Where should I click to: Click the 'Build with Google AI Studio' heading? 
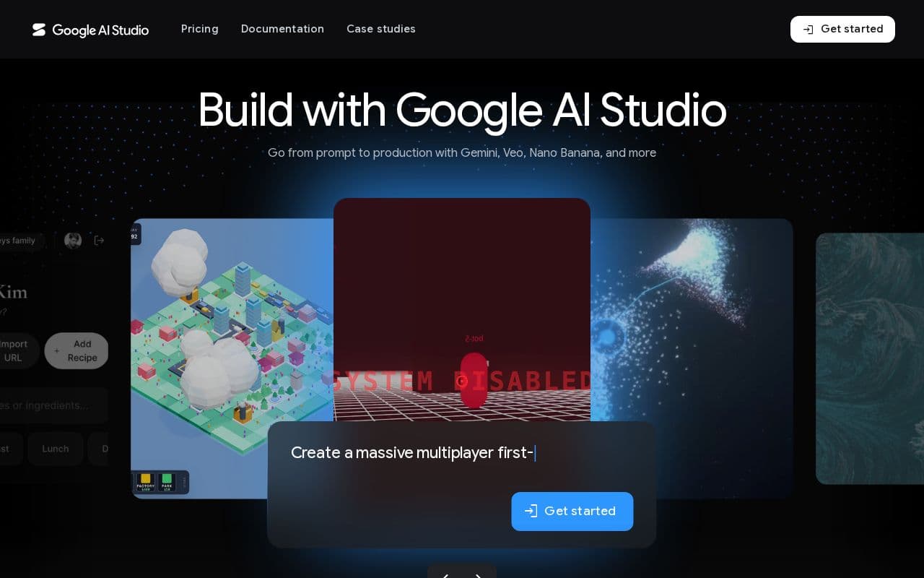coord(462,110)
